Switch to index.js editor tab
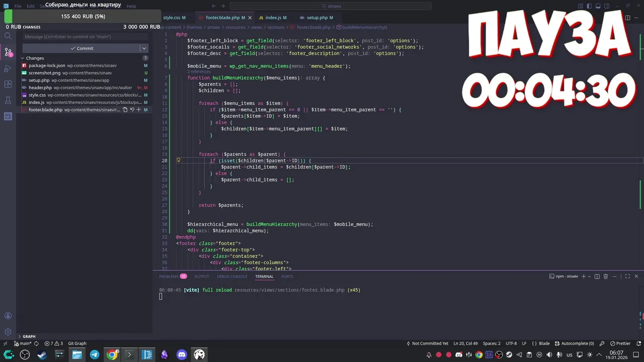This screenshot has height=362, width=644. tap(273, 18)
